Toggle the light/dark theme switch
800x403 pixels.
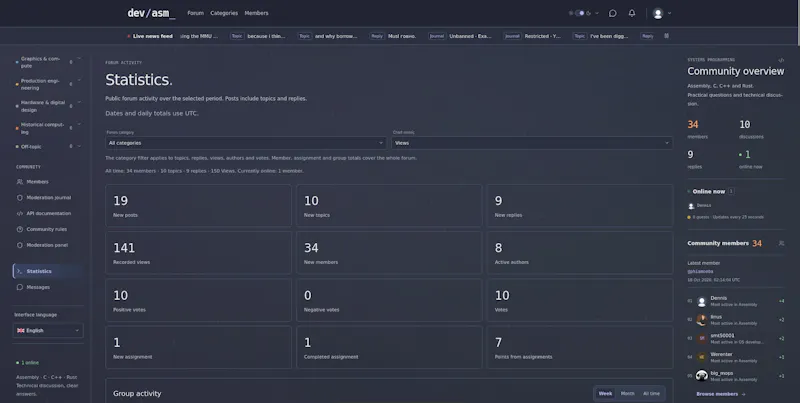pos(580,13)
